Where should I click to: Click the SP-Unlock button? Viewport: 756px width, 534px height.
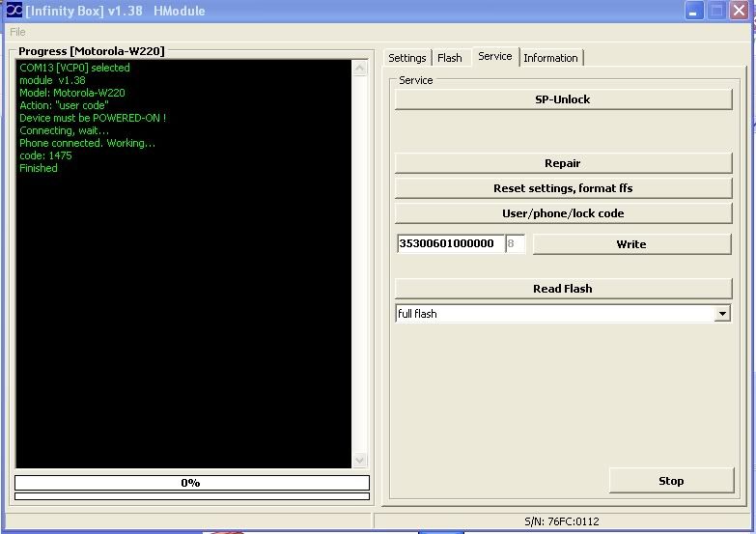pos(563,99)
